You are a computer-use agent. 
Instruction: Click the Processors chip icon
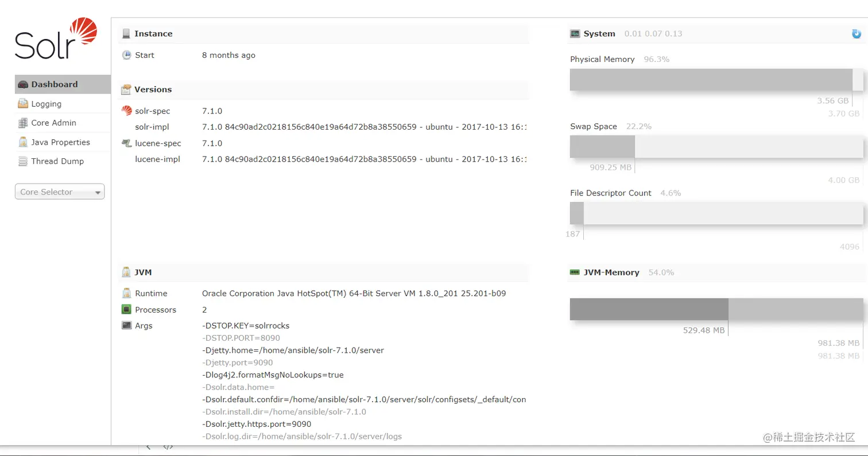coord(126,310)
